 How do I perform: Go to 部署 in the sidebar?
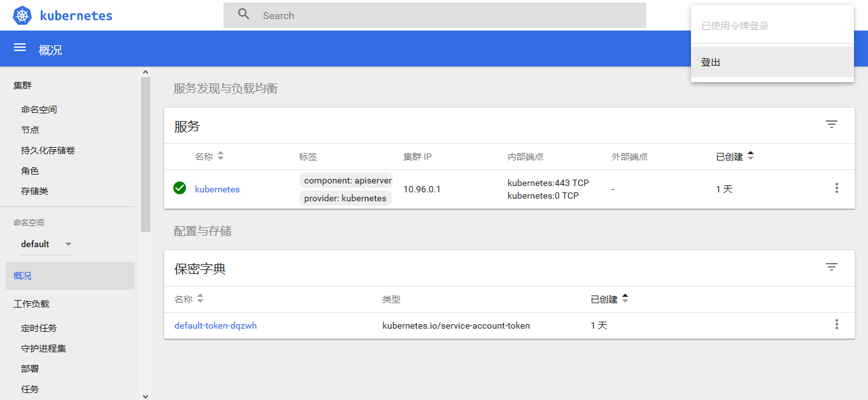click(30, 369)
